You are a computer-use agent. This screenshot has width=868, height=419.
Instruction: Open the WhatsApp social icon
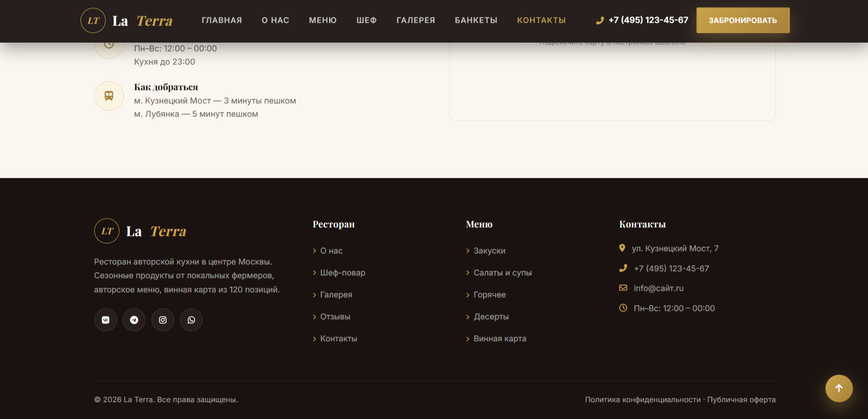(x=191, y=320)
